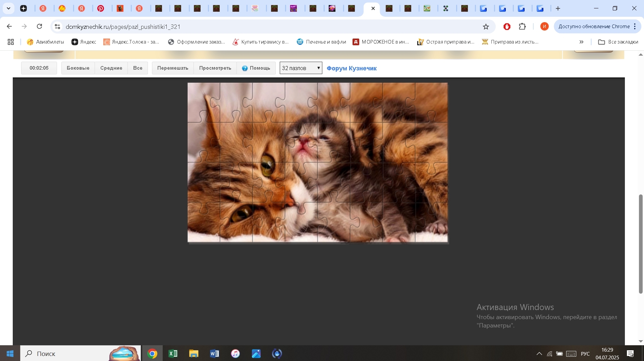The height and width of the screenshot is (361, 644).
Task: Shuffle pieces with Перемешать
Action: pyautogui.click(x=173, y=68)
